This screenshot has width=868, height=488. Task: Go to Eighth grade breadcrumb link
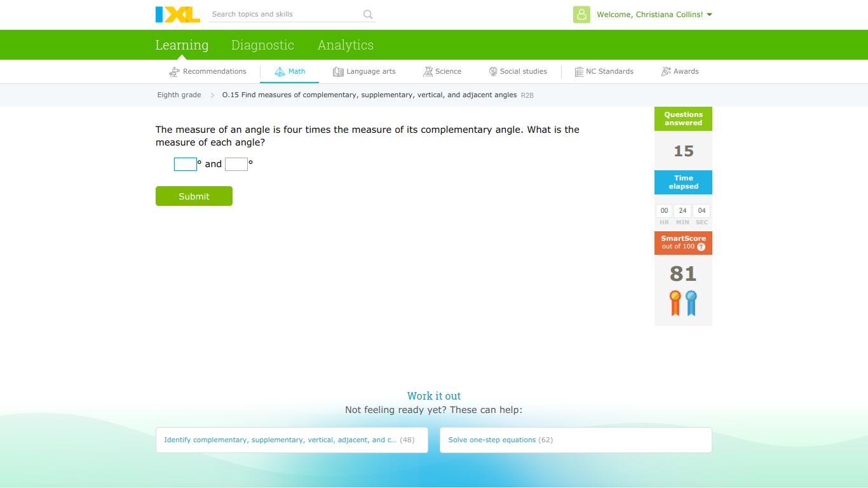pos(179,95)
